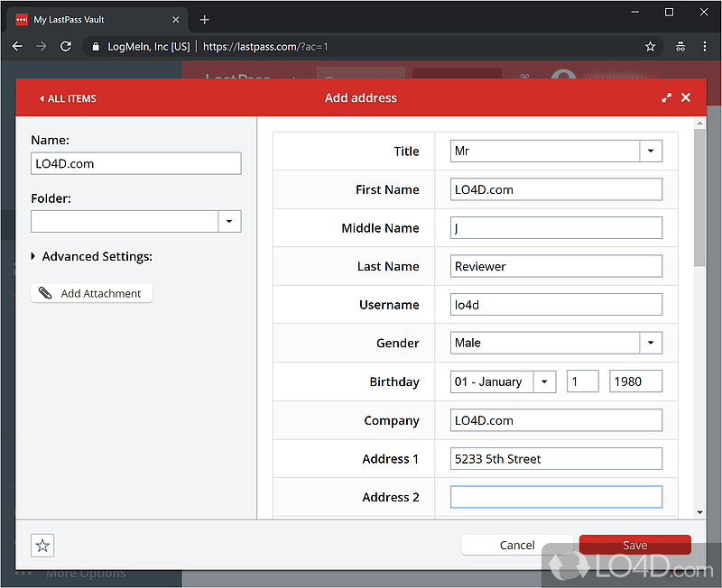Click the favorite star icon
This screenshot has height=588, width=722.
tap(42, 545)
